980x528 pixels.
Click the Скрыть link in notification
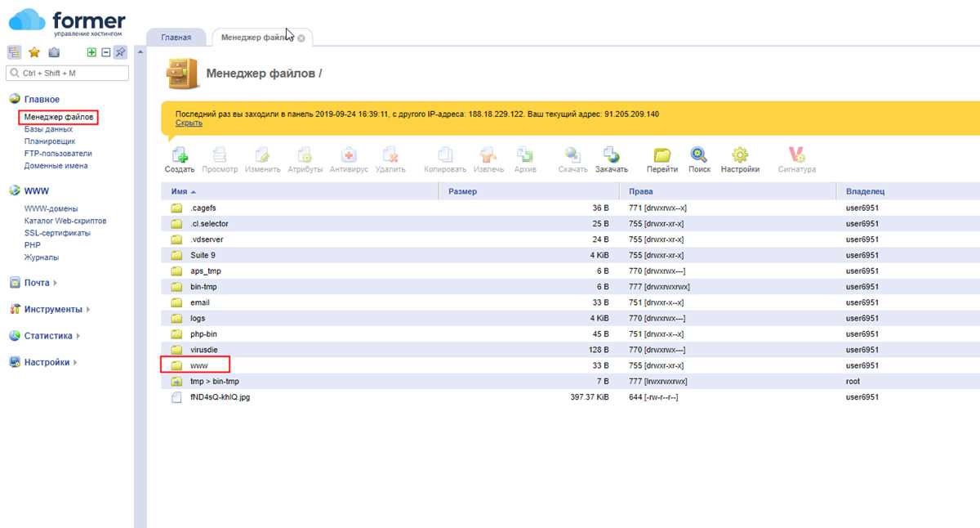[x=189, y=123]
